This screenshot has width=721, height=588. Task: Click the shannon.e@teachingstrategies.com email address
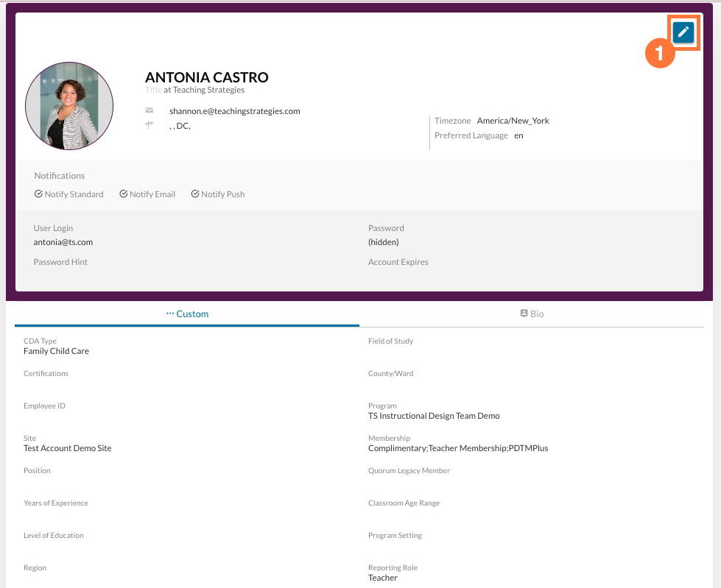tap(234, 111)
